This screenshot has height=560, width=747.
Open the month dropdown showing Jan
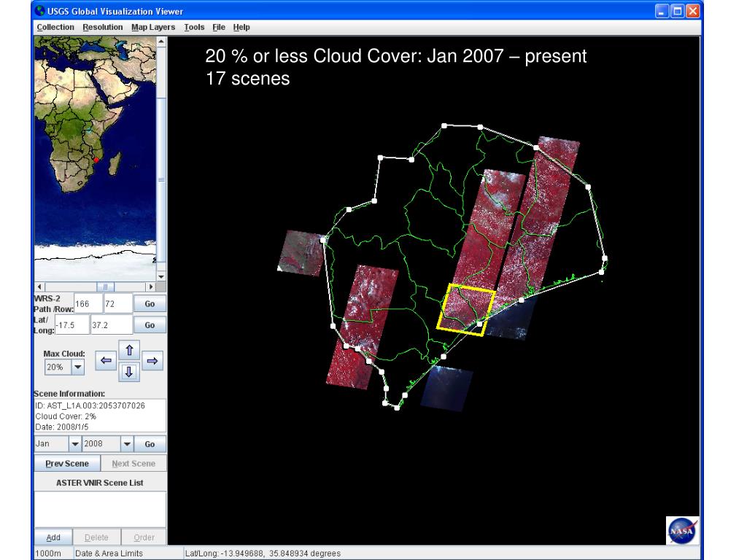(74, 444)
